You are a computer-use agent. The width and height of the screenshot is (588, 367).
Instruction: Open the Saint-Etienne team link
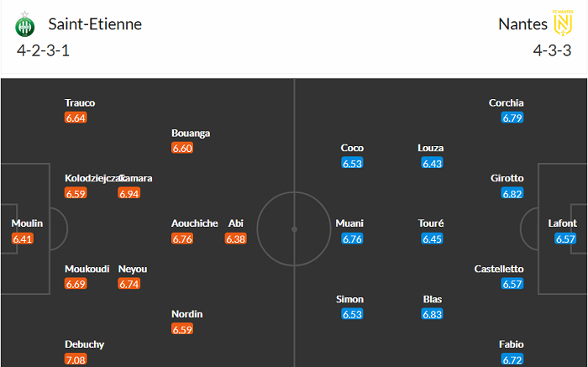click(x=94, y=24)
